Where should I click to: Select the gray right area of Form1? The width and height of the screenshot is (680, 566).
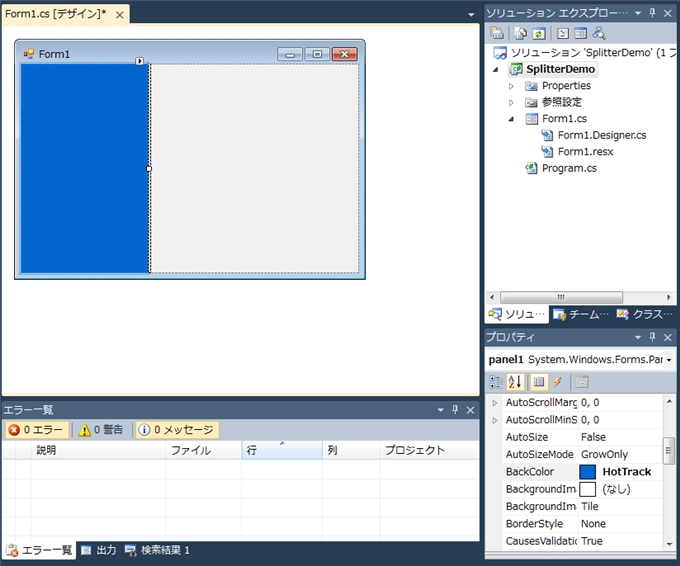[x=255, y=168]
